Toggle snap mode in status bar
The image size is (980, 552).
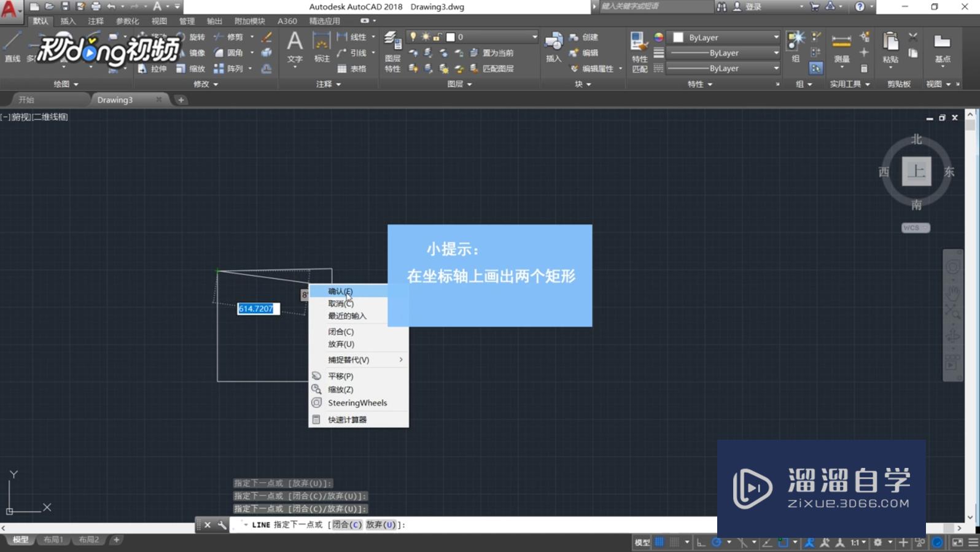coord(674,542)
